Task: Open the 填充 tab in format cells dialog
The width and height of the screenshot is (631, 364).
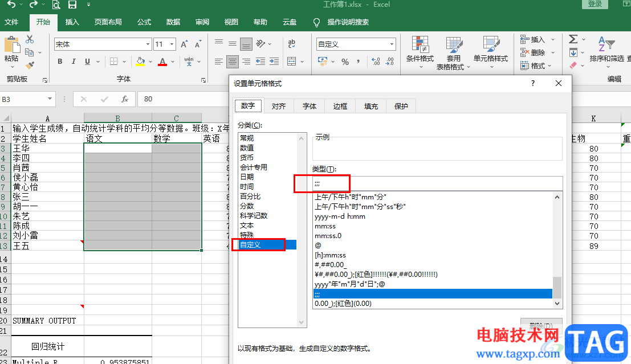Action: coord(371,106)
